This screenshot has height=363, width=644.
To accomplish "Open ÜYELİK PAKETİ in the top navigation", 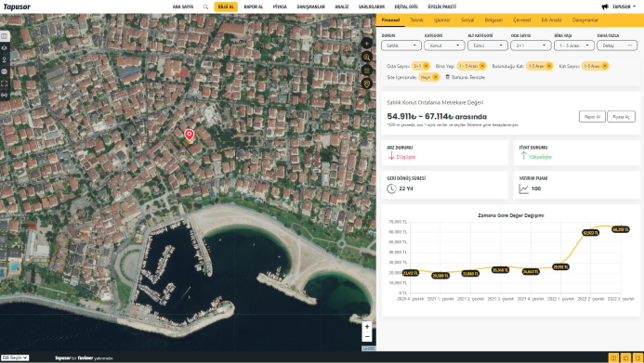I will 442,7.
